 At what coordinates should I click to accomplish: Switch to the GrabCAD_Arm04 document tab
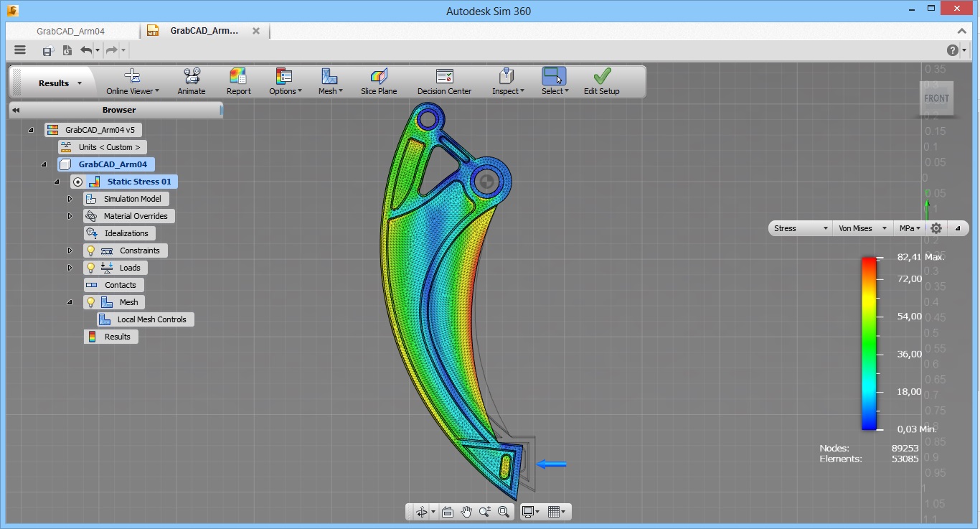click(71, 31)
